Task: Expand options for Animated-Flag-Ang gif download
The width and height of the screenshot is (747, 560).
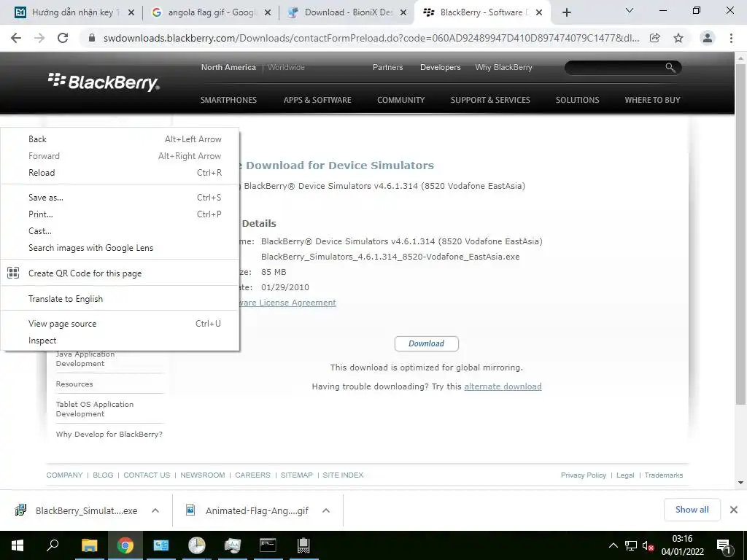Action: pos(326,510)
